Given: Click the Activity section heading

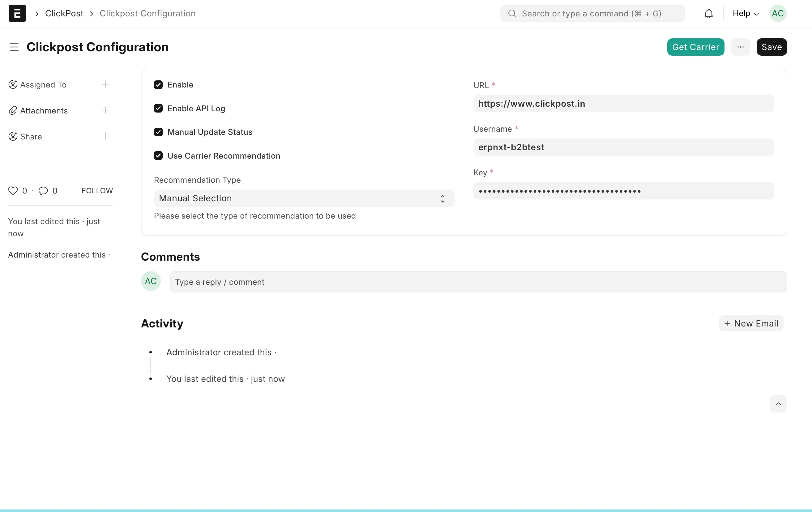Looking at the screenshot, I should pyautogui.click(x=162, y=324).
